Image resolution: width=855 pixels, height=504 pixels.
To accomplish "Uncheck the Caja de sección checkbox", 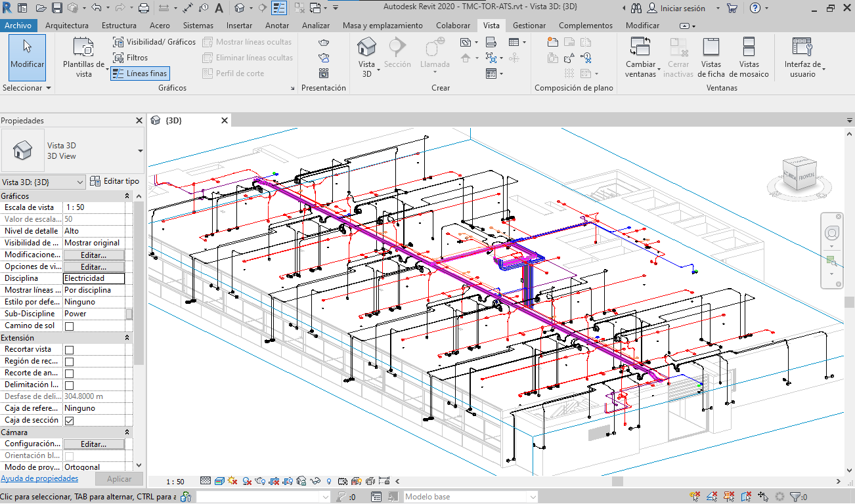I will (69, 421).
